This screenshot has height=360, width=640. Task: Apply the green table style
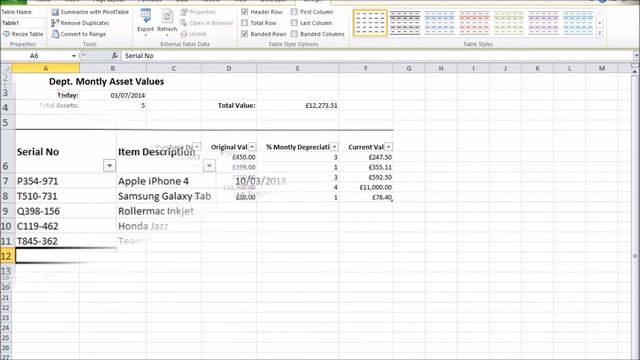coord(509,23)
